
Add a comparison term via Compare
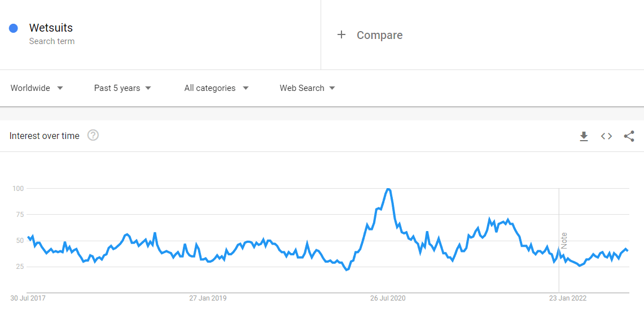pyautogui.click(x=379, y=35)
